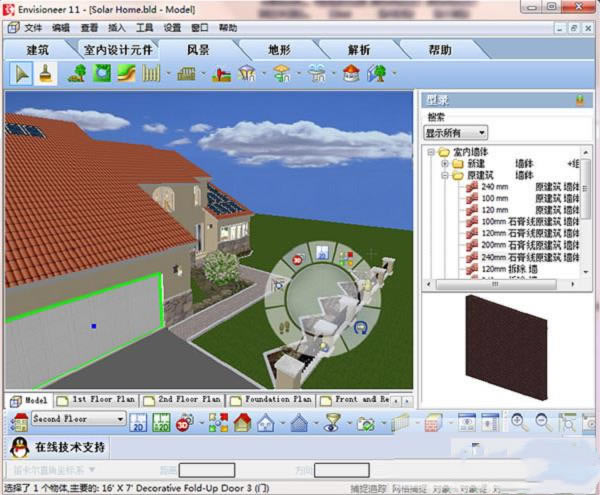Screen dimensions: 600x495
Task: Click the zoom out magnifier icon
Action: (x=543, y=422)
